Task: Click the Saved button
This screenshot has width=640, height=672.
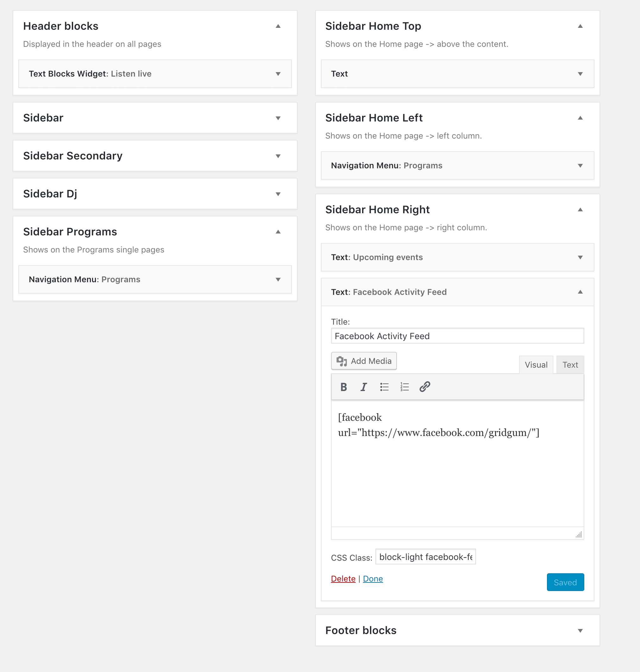Action: coord(565,582)
